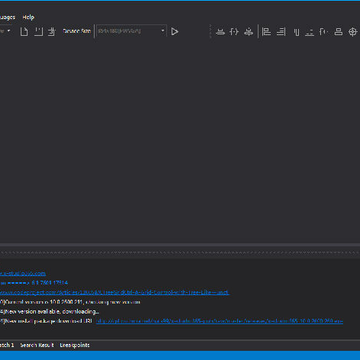Image resolution: width=360 pixels, height=360 pixels.
Task: Switch to the Breakpoints tab
Action: tap(75, 345)
